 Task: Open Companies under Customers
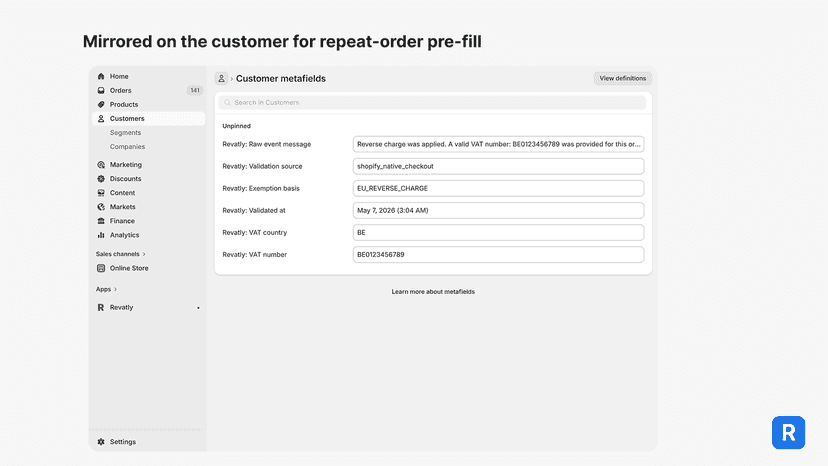click(x=127, y=147)
